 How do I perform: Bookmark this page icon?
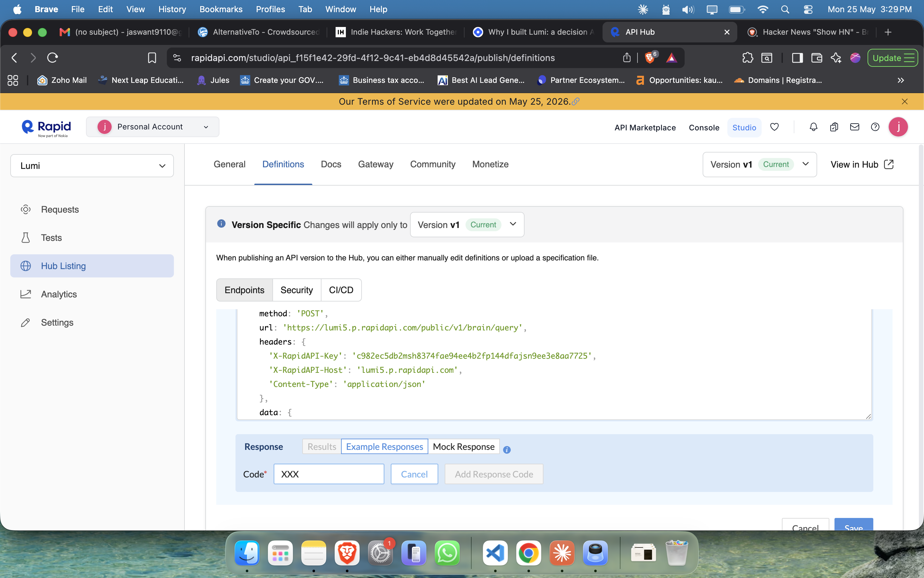pyautogui.click(x=151, y=58)
